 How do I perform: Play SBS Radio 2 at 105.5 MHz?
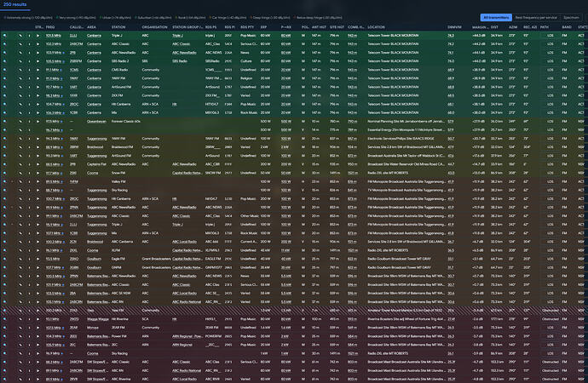point(37,61)
